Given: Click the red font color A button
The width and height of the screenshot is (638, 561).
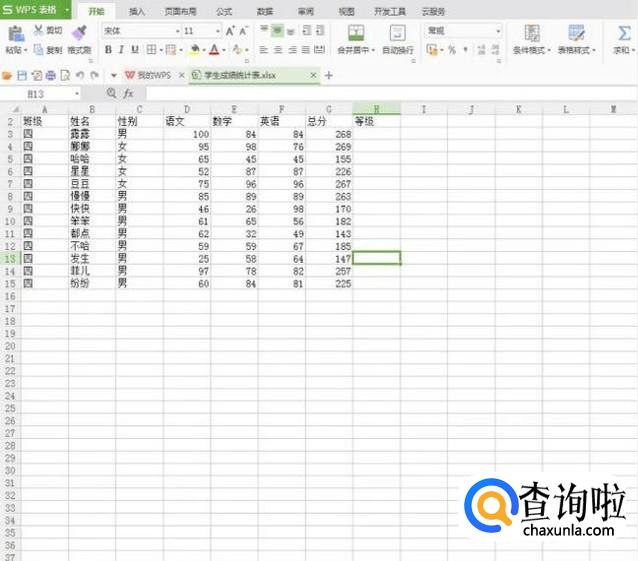Looking at the screenshot, I should pos(214,50).
